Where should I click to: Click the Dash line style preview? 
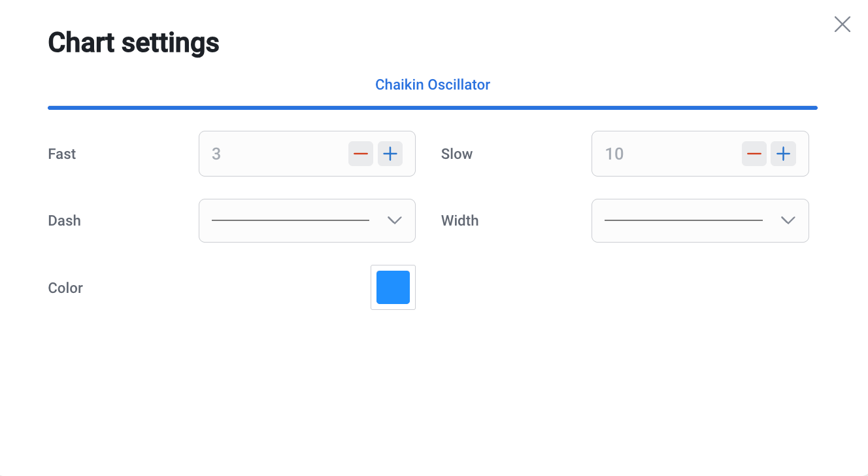(x=290, y=220)
